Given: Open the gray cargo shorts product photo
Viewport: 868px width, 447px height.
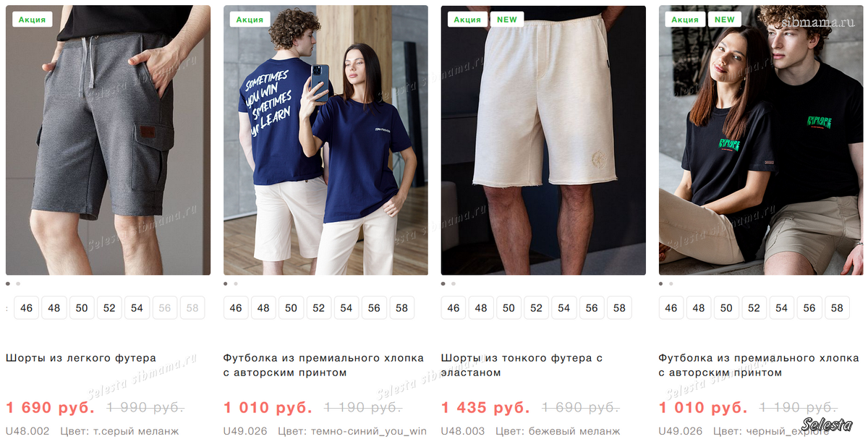Looking at the screenshot, I should (108, 140).
